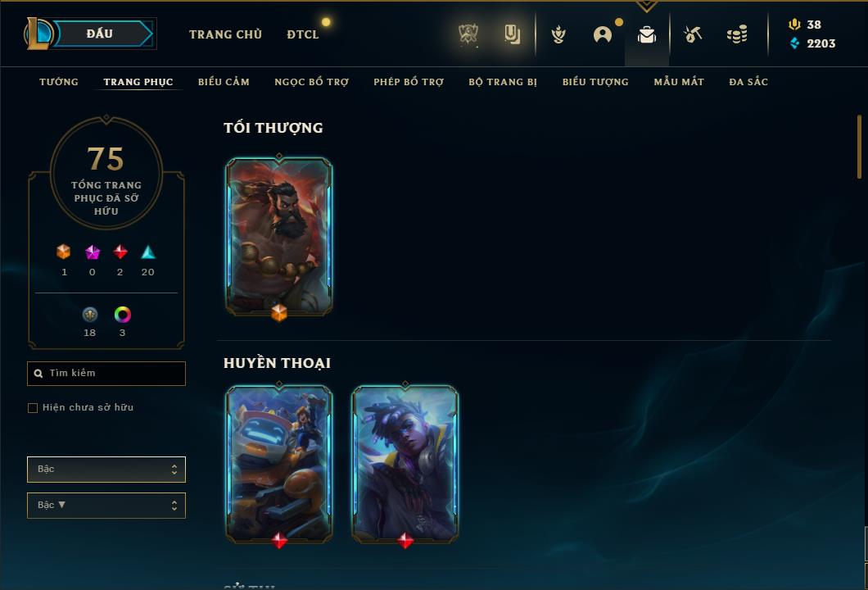Open the mission journal icon

click(x=512, y=34)
